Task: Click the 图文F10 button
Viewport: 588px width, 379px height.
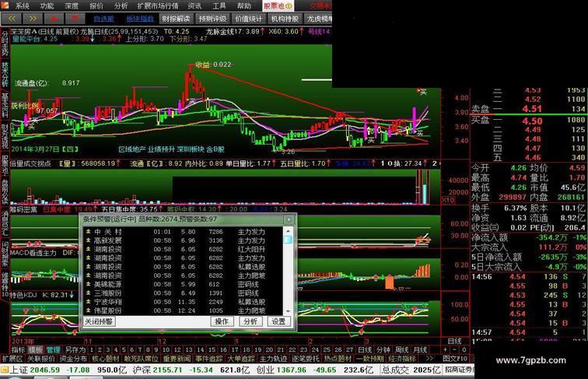Action: tap(455, 359)
